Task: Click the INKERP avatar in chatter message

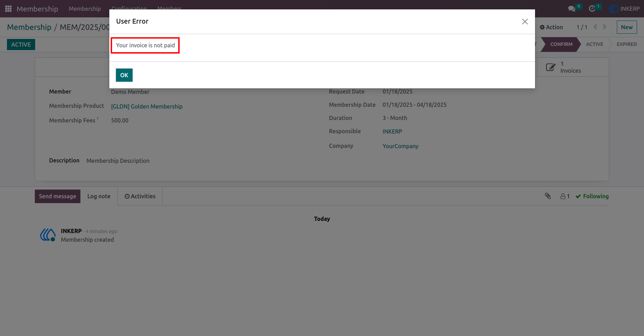Action: (48, 235)
